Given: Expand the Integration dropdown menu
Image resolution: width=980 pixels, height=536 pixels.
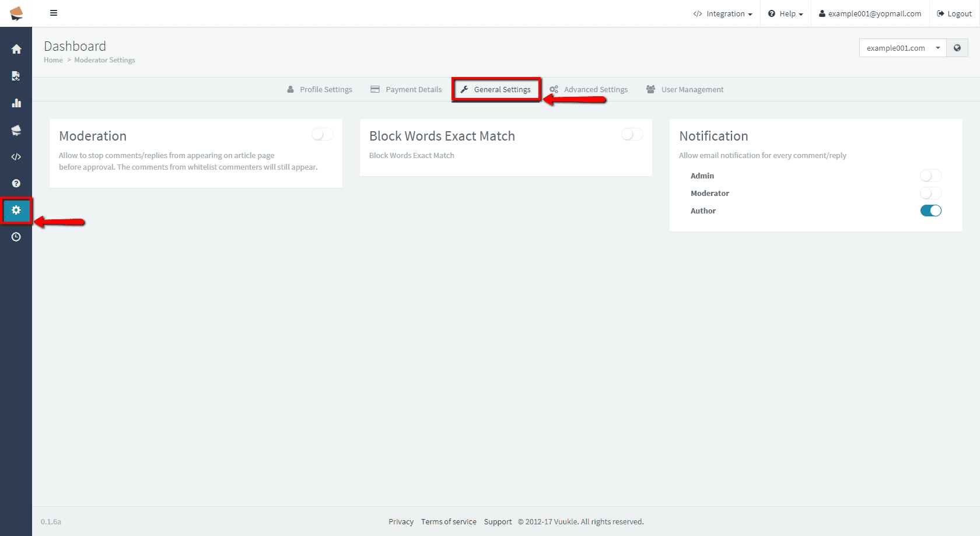Looking at the screenshot, I should [723, 14].
